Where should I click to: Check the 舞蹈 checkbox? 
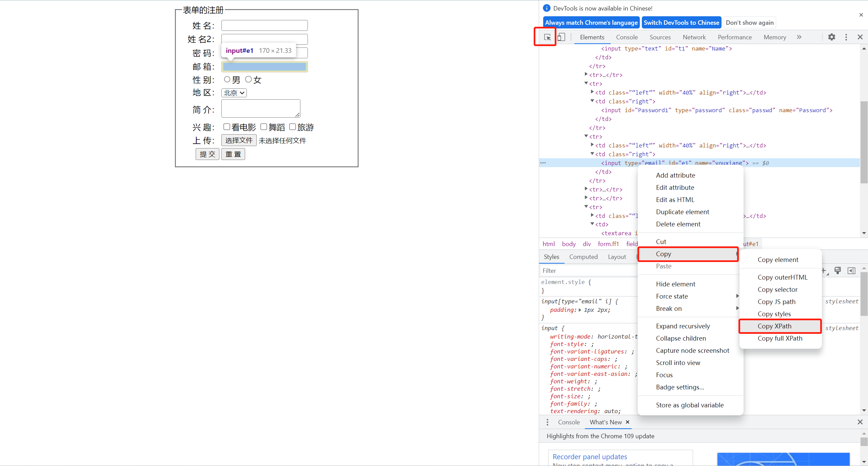point(264,127)
